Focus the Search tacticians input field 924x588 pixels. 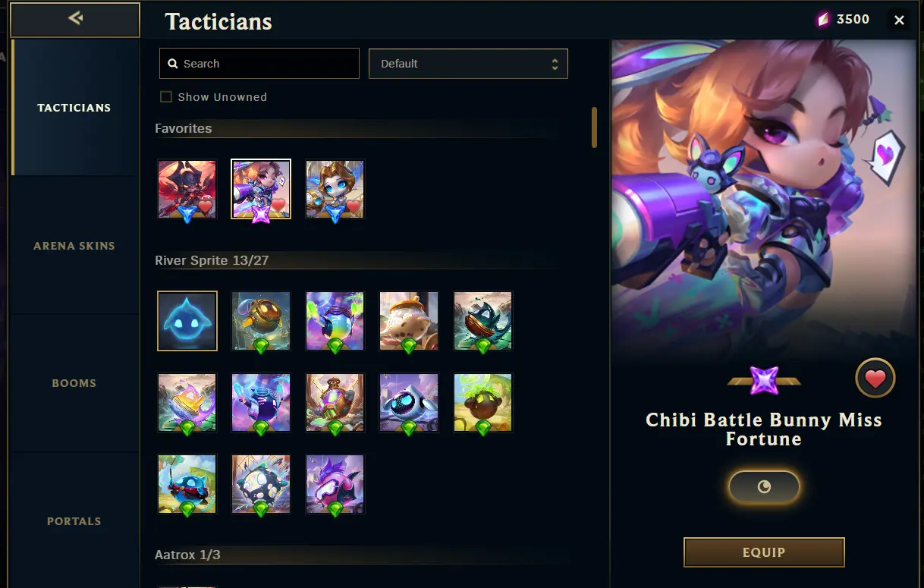(x=259, y=64)
